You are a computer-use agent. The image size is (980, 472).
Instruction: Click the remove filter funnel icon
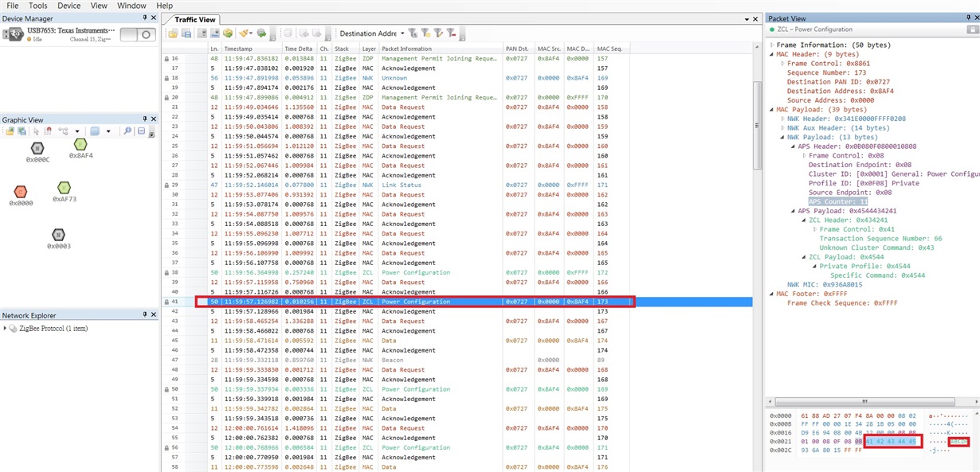(x=451, y=33)
